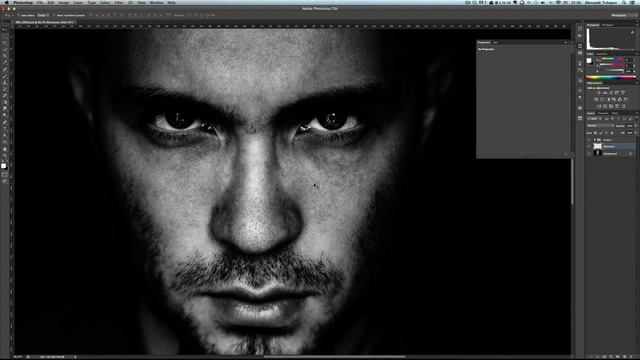640x360 pixels.
Task: Click the red slider in Color panel
Action: [611, 59]
